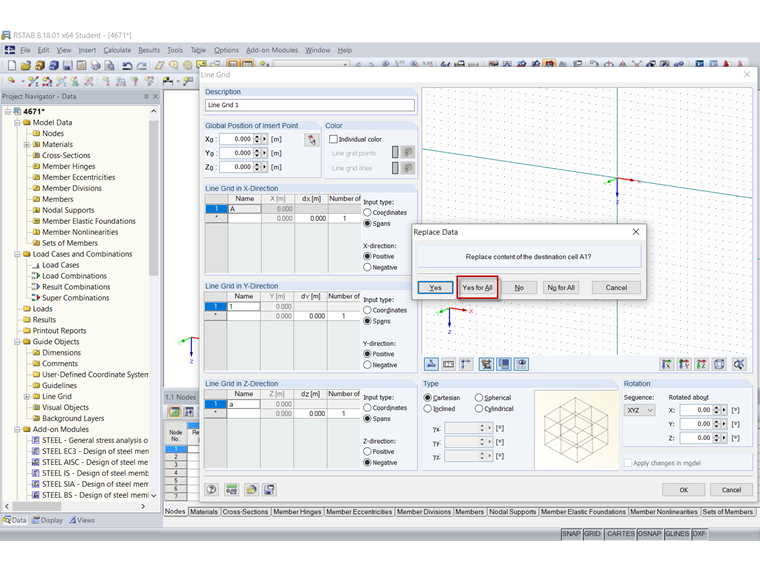Click the nodal support tool icon
The image size is (760, 570).
75,81
